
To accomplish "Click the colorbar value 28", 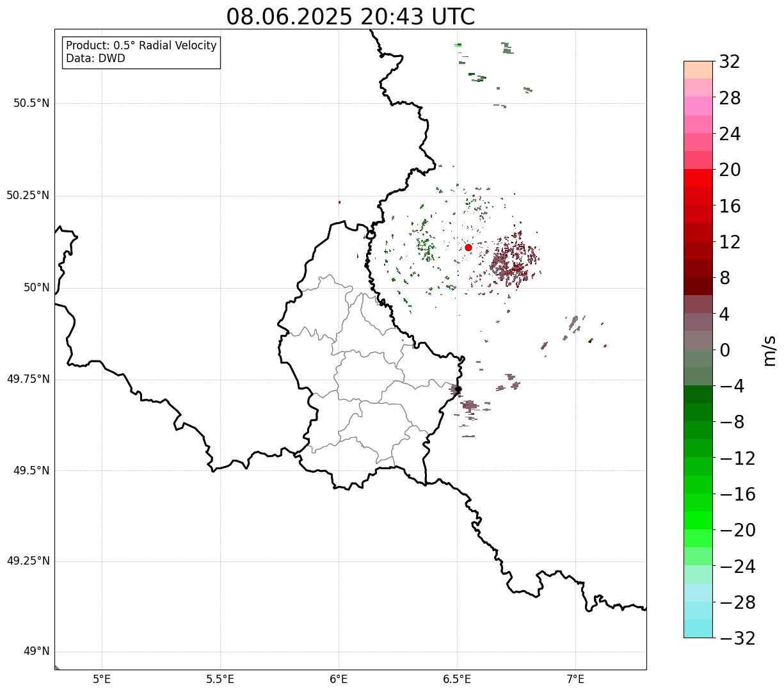I will (730, 98).
